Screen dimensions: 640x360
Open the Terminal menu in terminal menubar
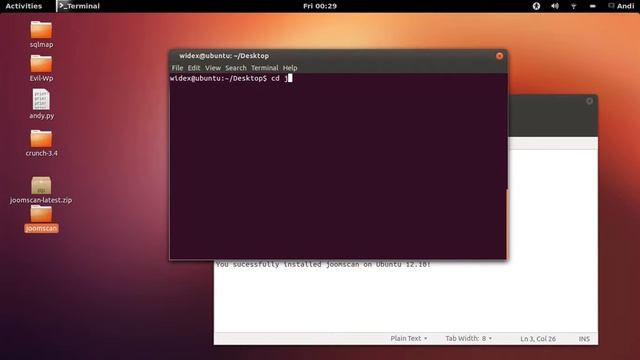[x=265, y=68]
